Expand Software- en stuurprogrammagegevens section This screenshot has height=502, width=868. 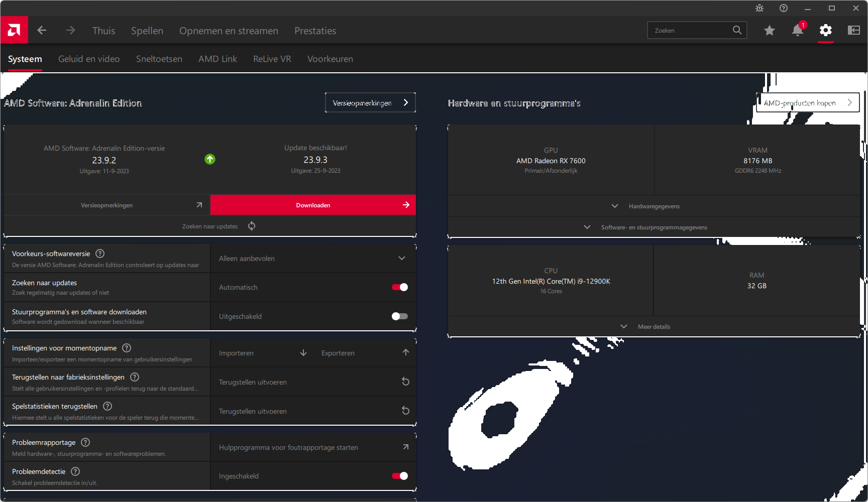(x=654, y=227)
